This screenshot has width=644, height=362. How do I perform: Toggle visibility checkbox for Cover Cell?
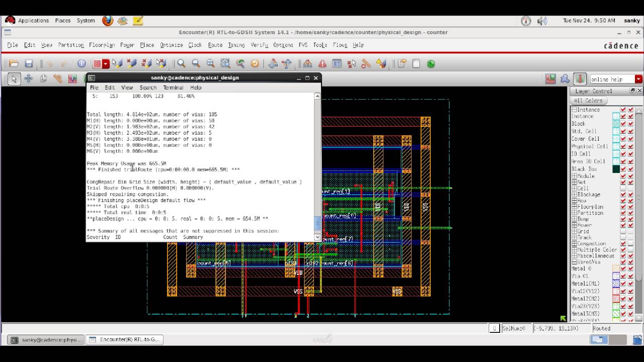point(623,139)
